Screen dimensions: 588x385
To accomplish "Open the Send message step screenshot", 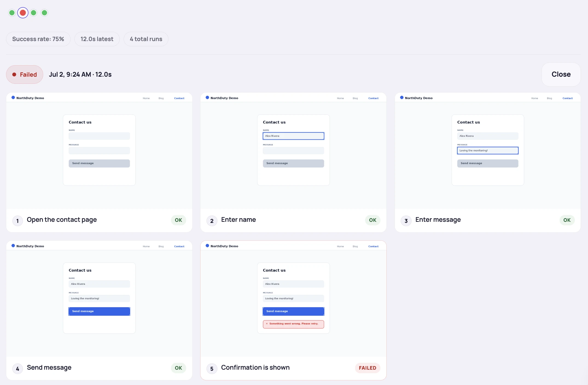I will [x=99, y=299].
